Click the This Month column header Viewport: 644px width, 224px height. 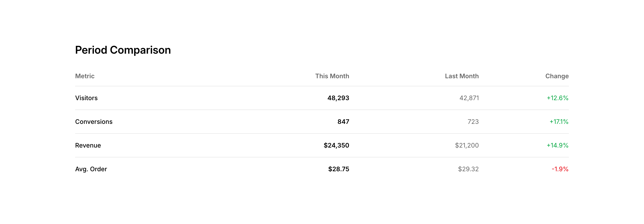pos(332,76)
